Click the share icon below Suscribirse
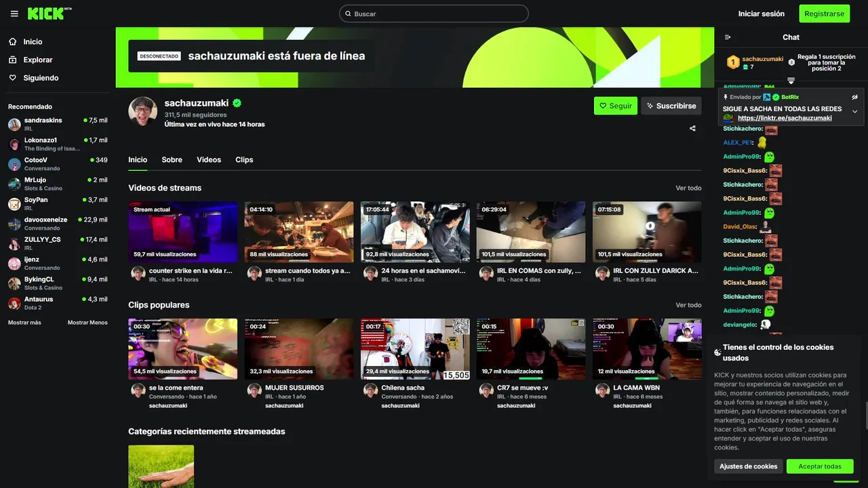 692,128
